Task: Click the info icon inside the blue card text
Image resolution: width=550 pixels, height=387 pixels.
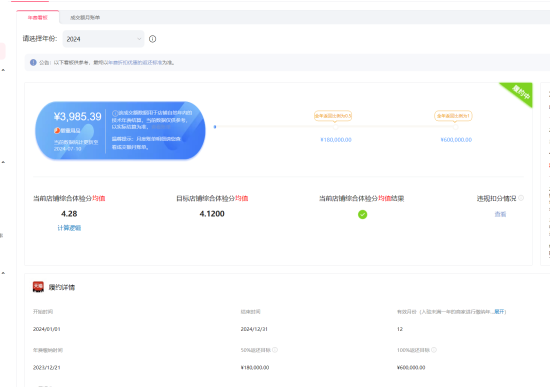Action: click(x=115, y=113)
